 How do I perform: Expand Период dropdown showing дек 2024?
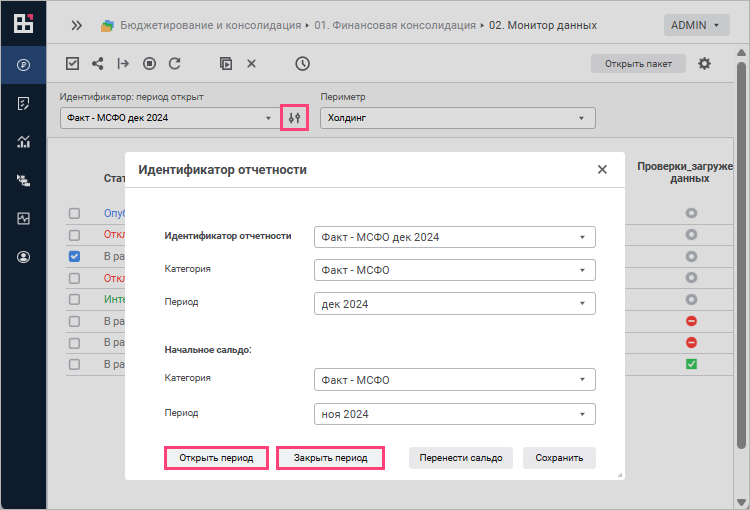pos(454,303)
